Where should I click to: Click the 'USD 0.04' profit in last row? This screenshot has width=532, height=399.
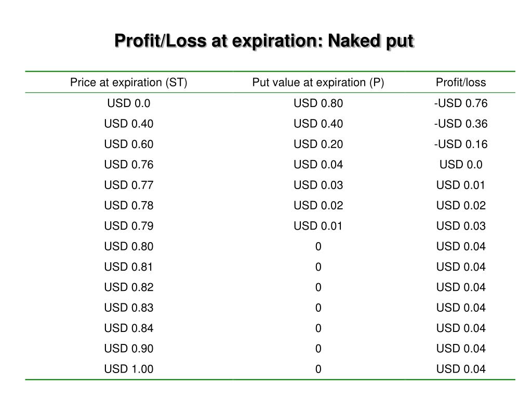[x=461, y=369]
